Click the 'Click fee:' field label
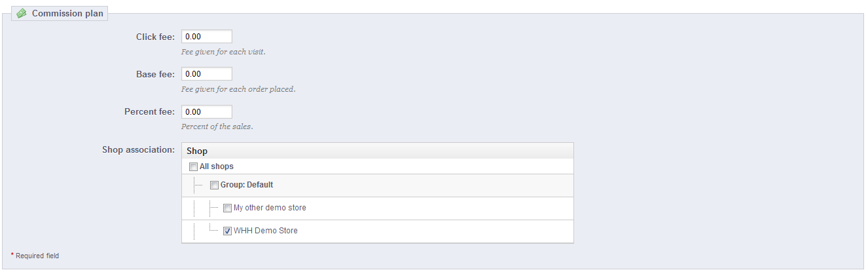This screenshot has height=272, width=868. [x=155, y=37]
